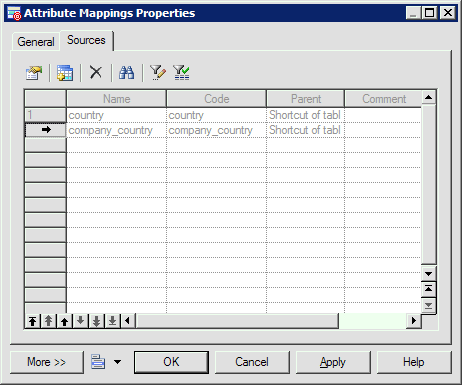462x385 pixels.
Task: Click the Apply button
Action: pyautogui.click(x=333, y=362)
